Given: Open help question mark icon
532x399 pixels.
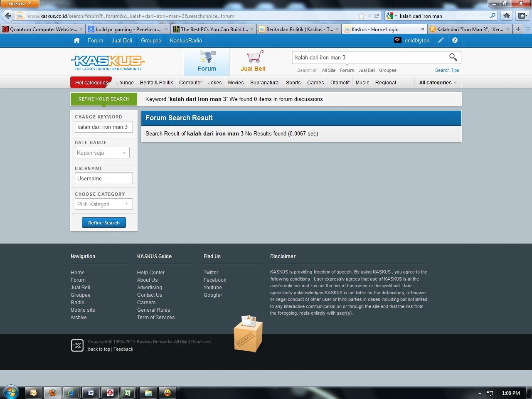Looking at the screenshot, I should click(455, 40).
